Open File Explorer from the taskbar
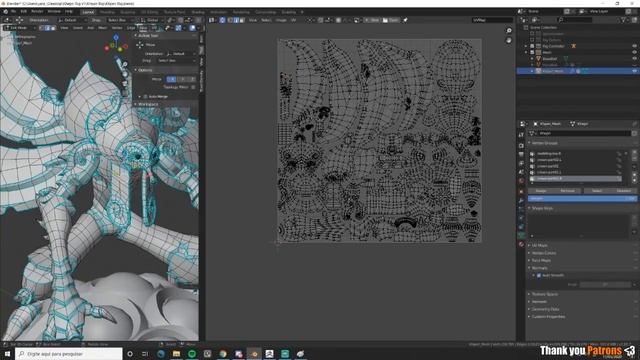Screen dimensions: 640x360 point(176,353)
